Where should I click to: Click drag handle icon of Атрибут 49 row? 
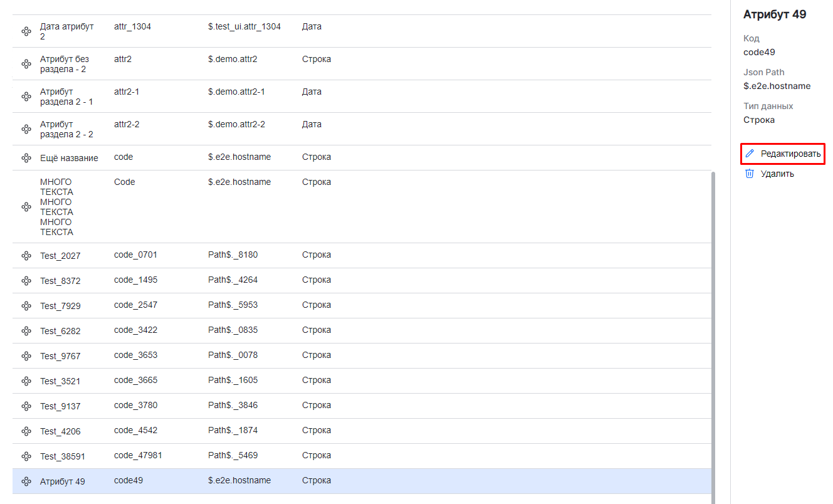click(x=26, y=481)
